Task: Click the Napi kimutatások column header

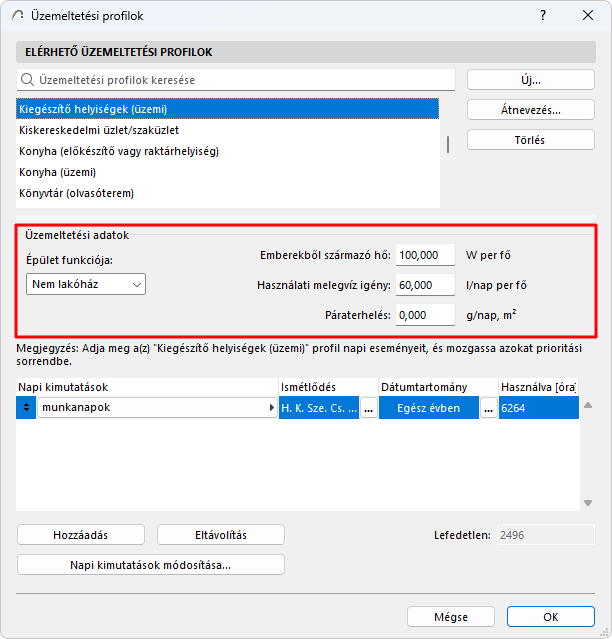Action: coord(147,387)
